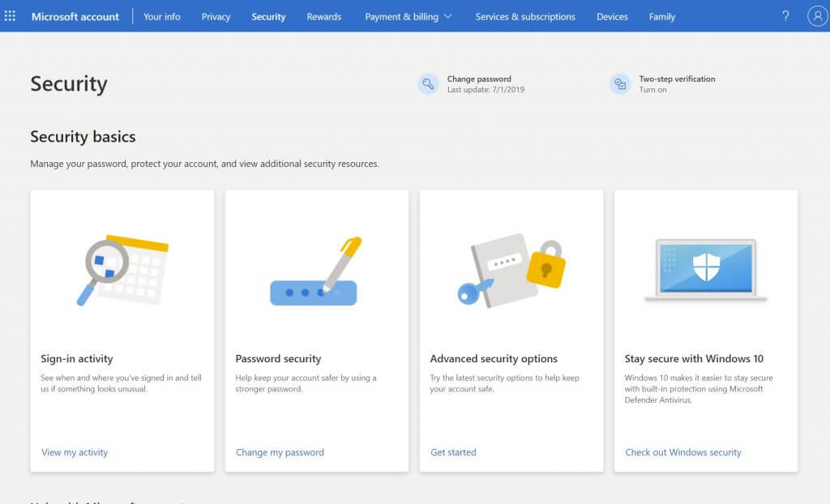Click the 'Try the latest security options' text

pos(504,383)
